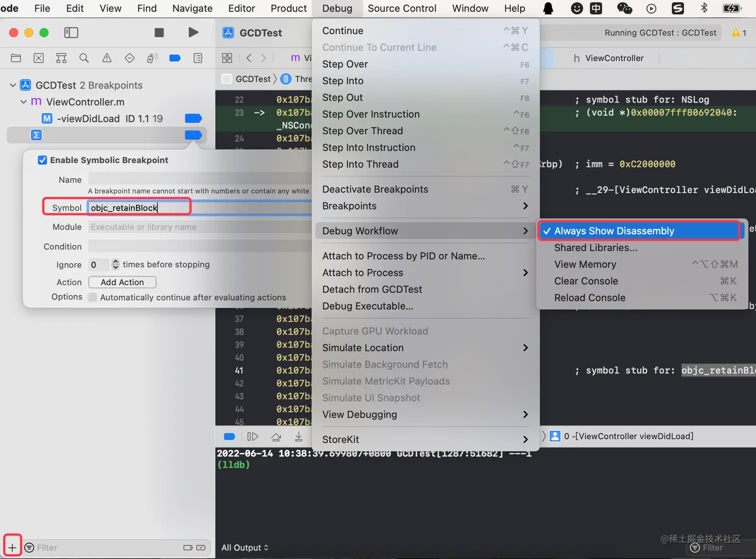Click the WeChat menu bar icon
The image size is (756, 559).
tap(624, 8)
